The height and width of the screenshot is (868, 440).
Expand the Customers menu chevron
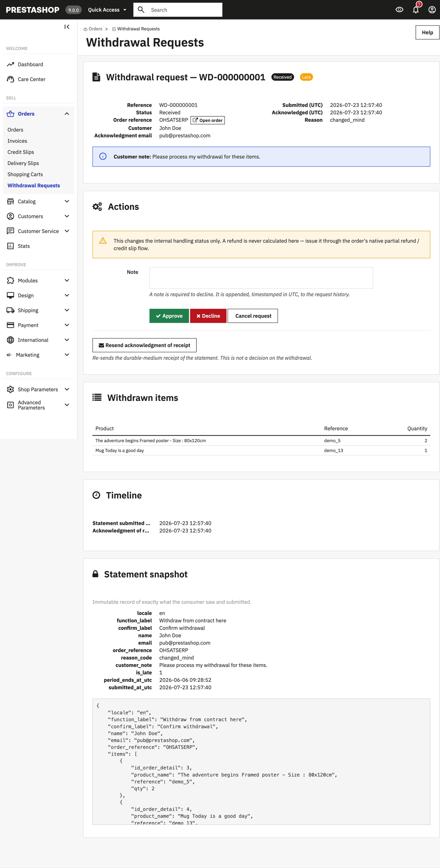tap(67, 216)
